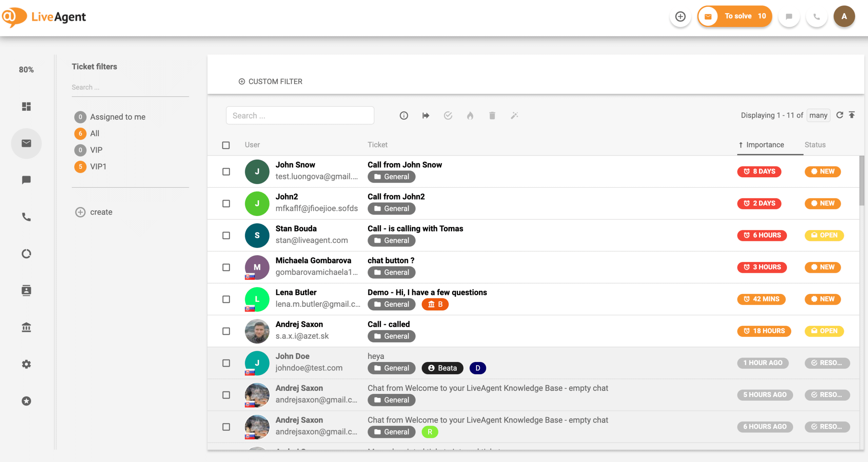Select the phone/calls panel icon
868x462 pixels.
coord(26,217)
